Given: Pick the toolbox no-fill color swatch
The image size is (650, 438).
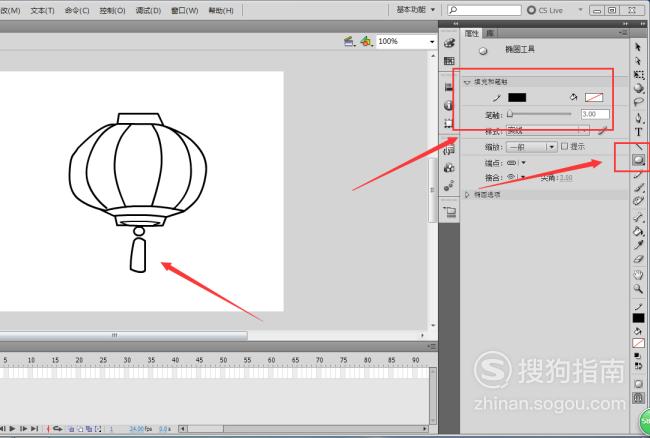Looking at the screenshot, I should tap(638, 343).
